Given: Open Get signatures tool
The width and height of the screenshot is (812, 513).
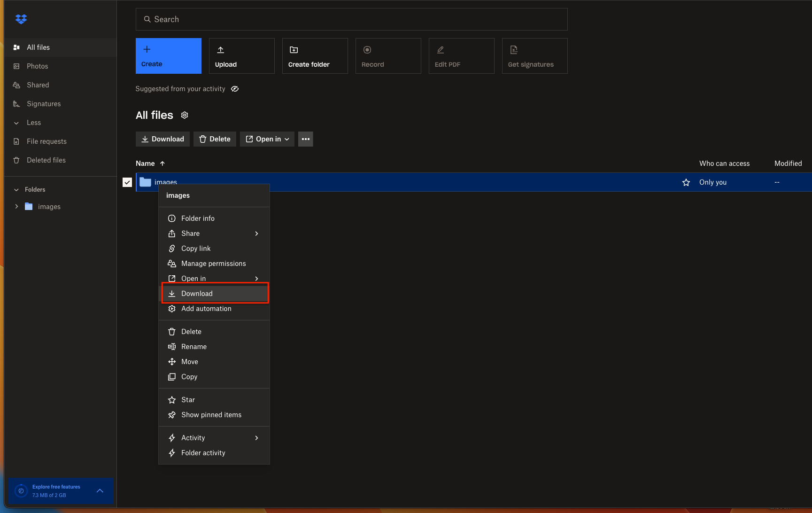Looking at the screenshot, I should (x=535, y=56).
